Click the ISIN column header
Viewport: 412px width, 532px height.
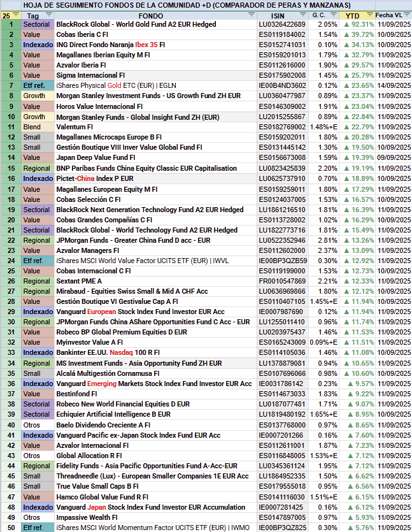click(x=277, y=15)
